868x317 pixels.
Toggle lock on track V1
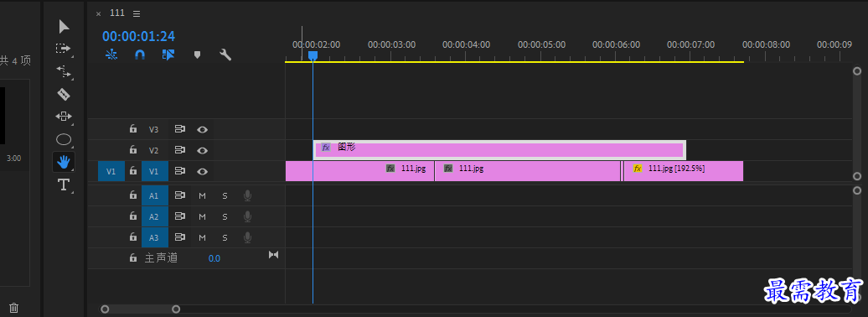(x=133, y=171)
